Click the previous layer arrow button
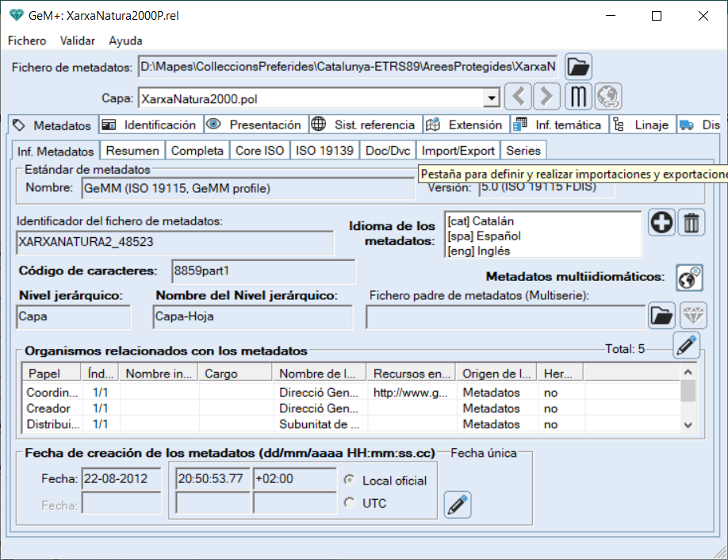 click(x=518, y=98)
